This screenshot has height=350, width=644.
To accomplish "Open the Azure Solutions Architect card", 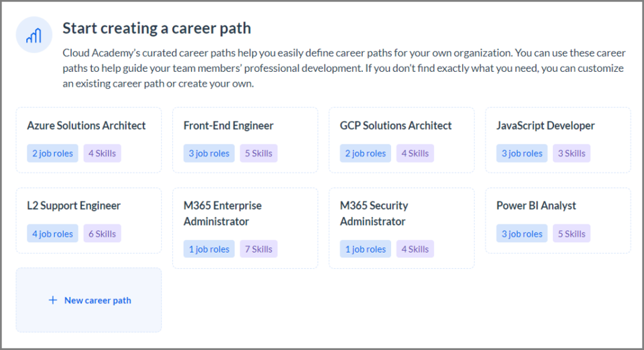I will pyautogui.click(x=89, y=140).
